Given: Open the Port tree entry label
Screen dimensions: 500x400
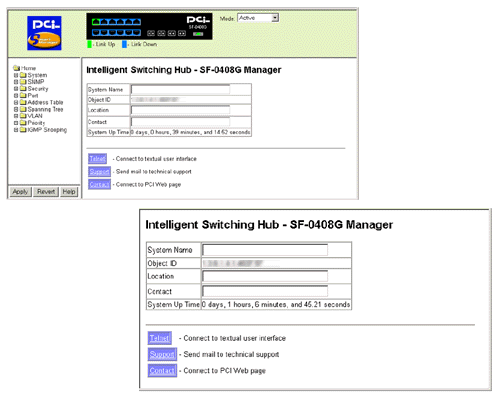Looking at the screenshot, I should click(x=33, y=95).
